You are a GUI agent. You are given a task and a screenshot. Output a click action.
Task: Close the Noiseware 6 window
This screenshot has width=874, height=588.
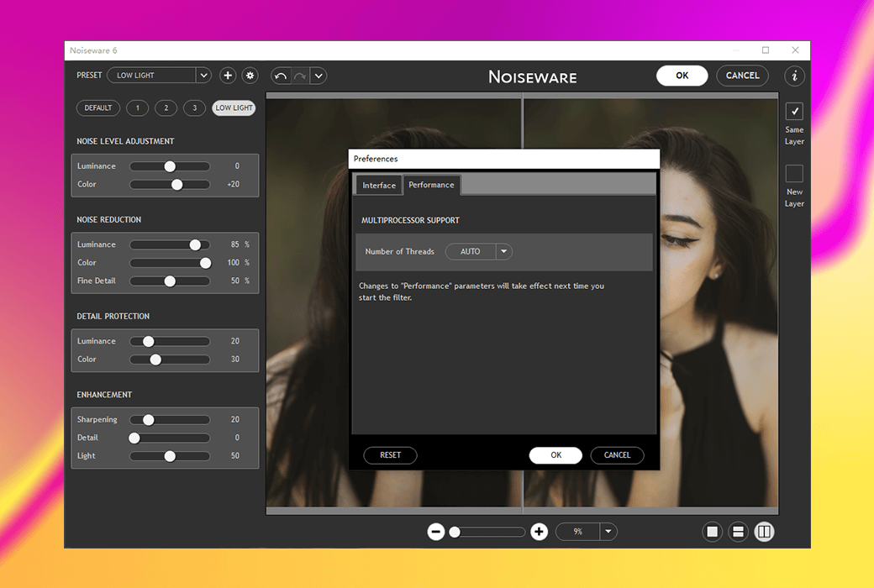coord(795,50)
